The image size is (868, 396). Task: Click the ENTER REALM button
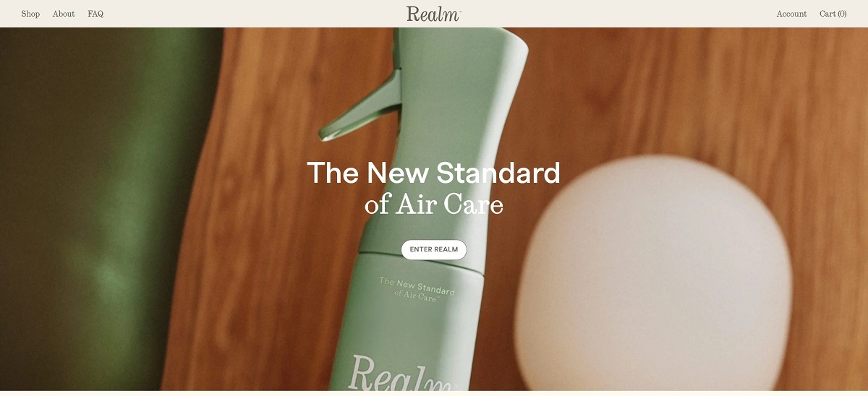tap(434, 250)
